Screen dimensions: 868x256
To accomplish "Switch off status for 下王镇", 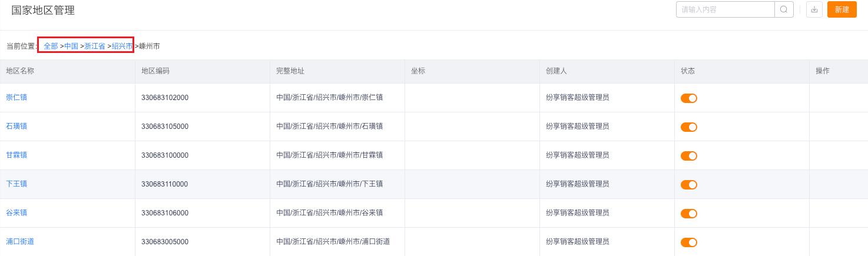I will [x=689, y=185].
